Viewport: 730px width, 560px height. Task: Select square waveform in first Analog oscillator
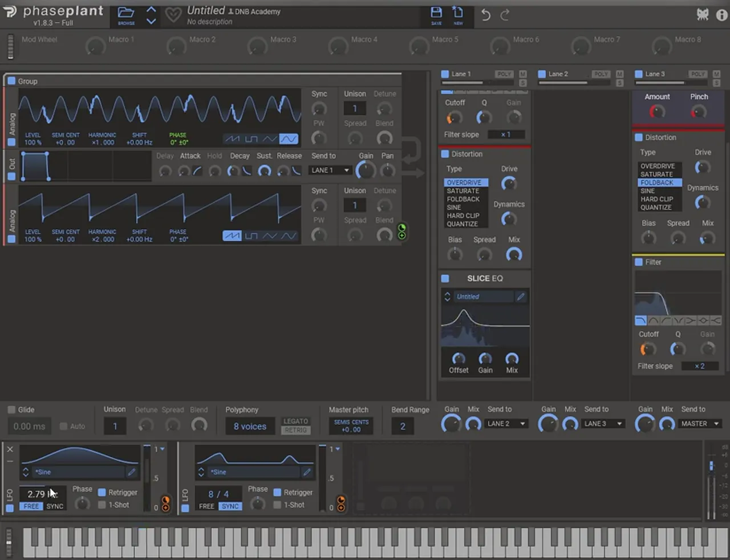251,139
